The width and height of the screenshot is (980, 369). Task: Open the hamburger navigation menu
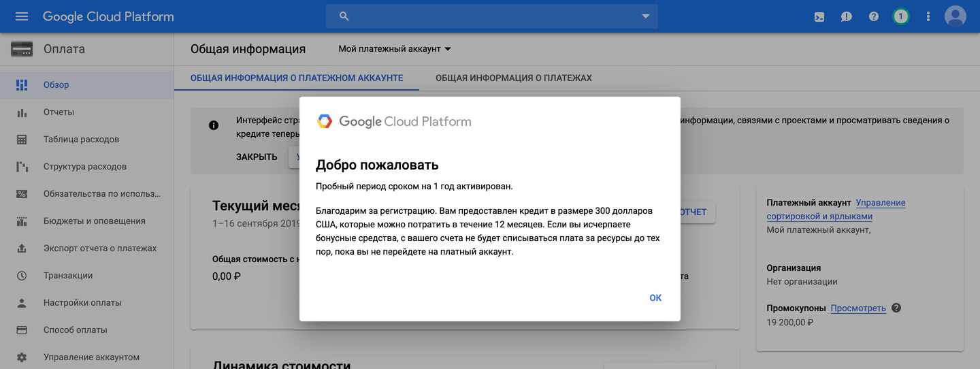22,16
